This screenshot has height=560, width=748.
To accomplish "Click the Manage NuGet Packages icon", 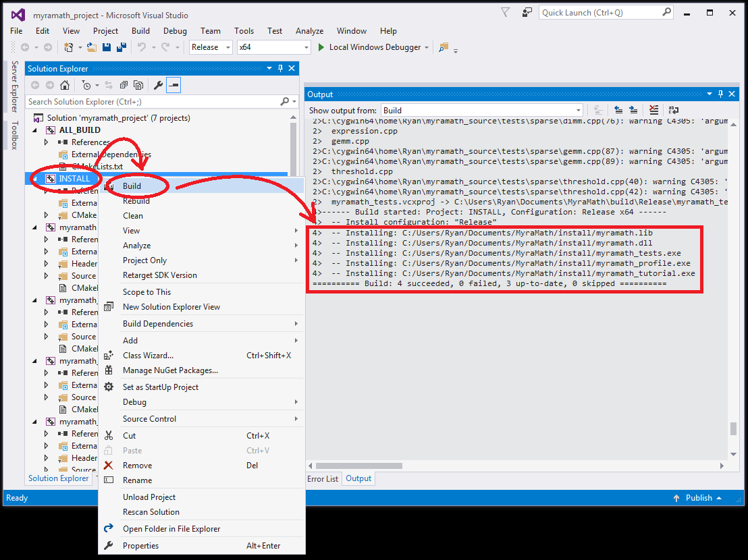I will 109,370.
